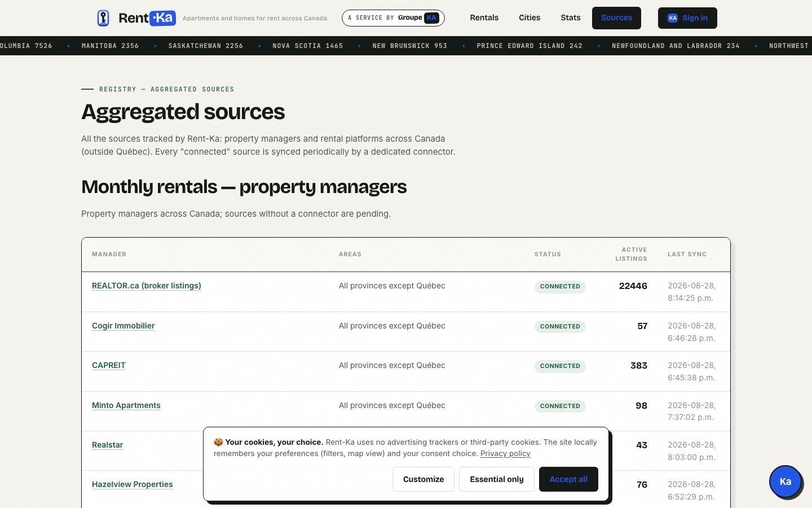Open the Rent-Ka home wordmark
This screenshot has height=508, width=812.
pos(147,18)
